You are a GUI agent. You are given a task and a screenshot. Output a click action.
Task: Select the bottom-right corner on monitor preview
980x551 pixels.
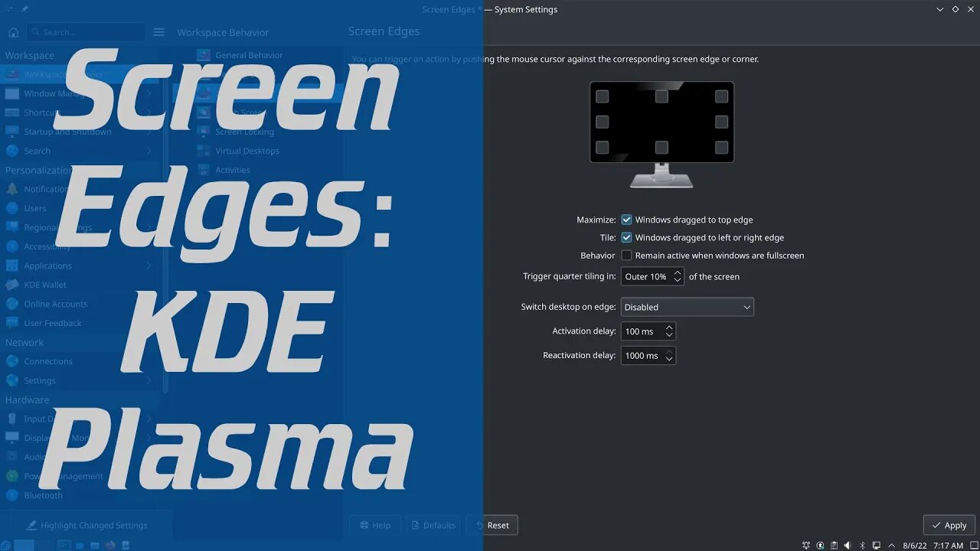click(x=721, y=147)
